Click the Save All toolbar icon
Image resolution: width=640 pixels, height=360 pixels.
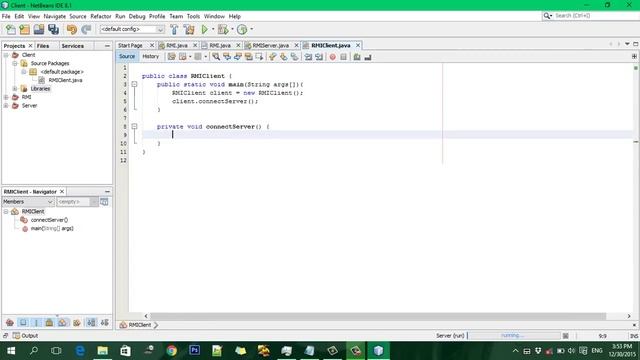click(x=53, y=29)
